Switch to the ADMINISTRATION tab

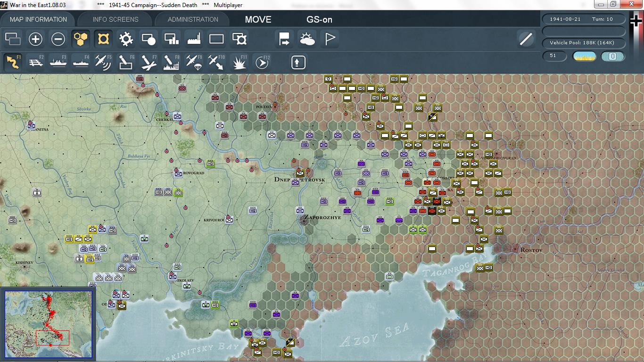point(191,19)
